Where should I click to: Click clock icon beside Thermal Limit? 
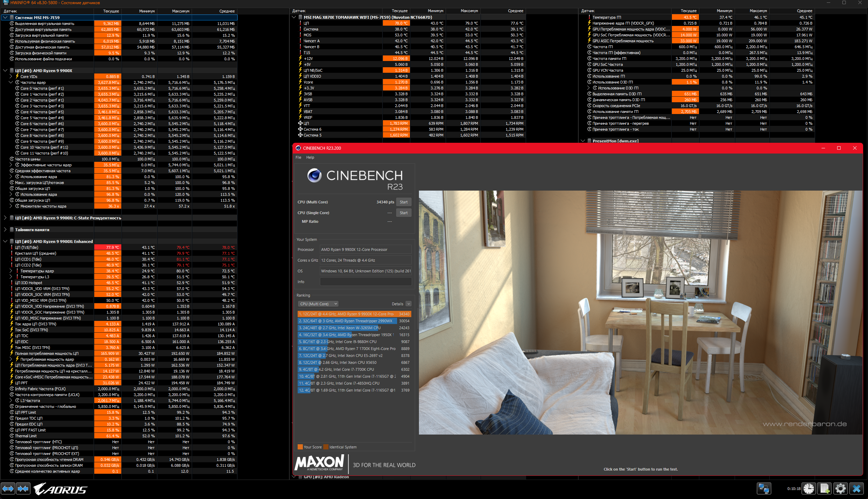pos(12,436)
